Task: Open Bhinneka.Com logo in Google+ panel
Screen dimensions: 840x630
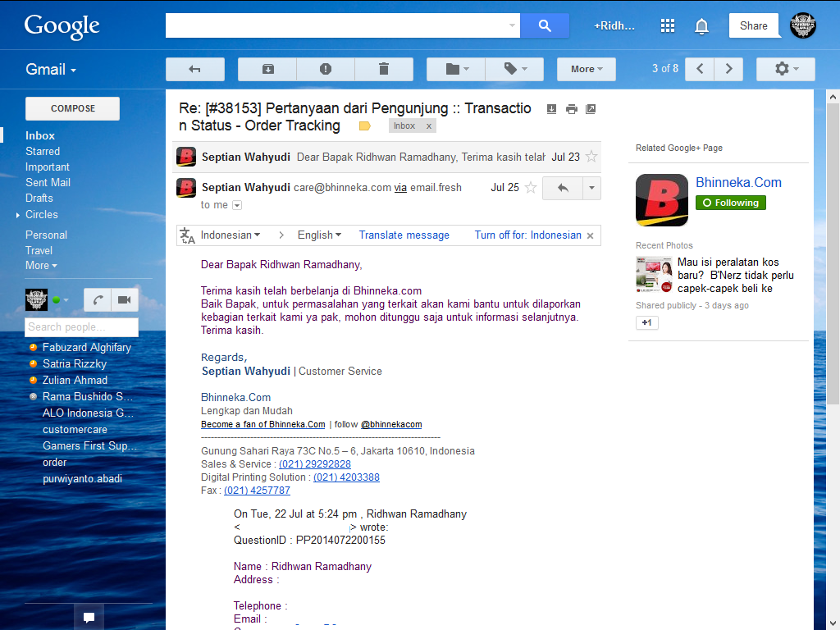Action: [x=662, y=200]
